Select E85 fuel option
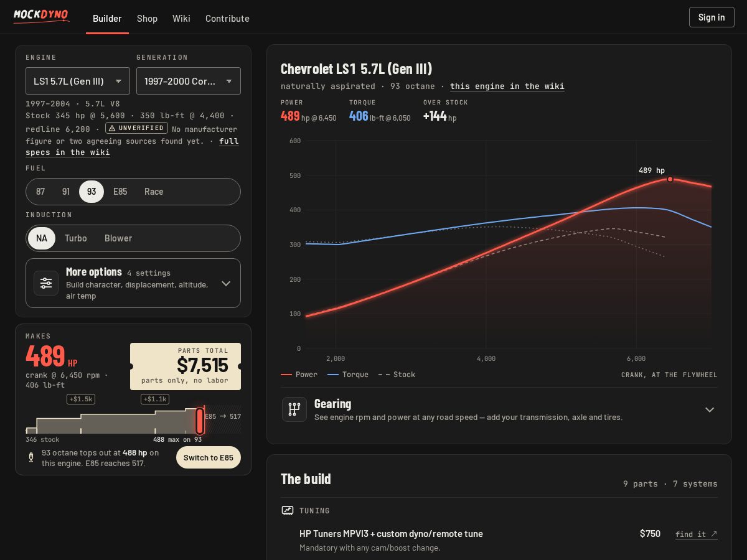Image resolution: width=747 pixels, height=560 pixels. tap(120, 192)
